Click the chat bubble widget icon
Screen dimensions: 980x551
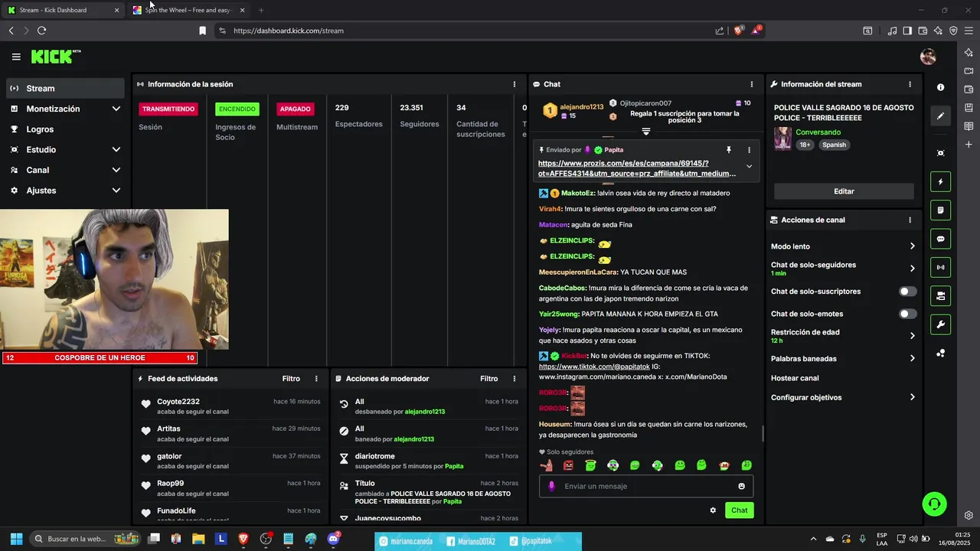[x=940, y=239]
